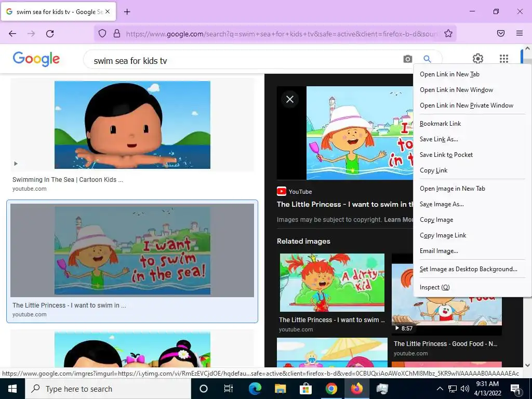Choose Save Image As...
Screen dimensions: 532x399
click(472, 204)
